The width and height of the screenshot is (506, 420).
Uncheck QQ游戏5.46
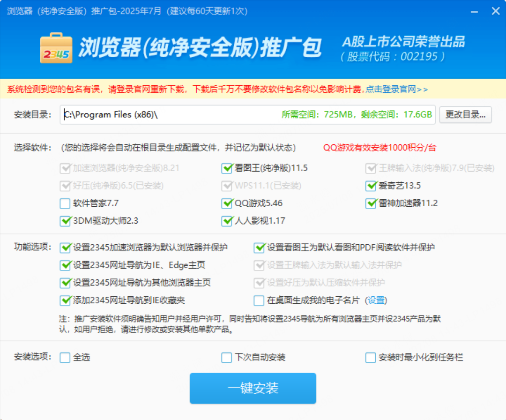pos(227,203)
